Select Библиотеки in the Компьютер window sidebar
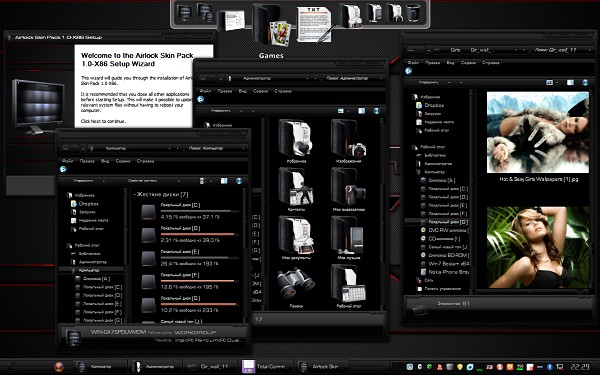This screenshot has height=375, width=600. (x=86, y=253)
